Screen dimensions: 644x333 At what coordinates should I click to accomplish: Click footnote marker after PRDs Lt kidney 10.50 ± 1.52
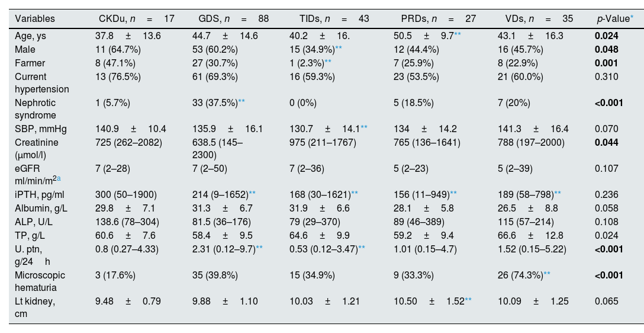468,300
